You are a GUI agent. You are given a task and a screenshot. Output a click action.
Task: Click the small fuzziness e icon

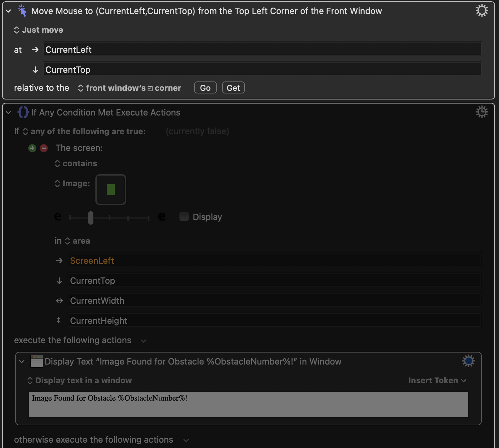(x=58, y=217)
